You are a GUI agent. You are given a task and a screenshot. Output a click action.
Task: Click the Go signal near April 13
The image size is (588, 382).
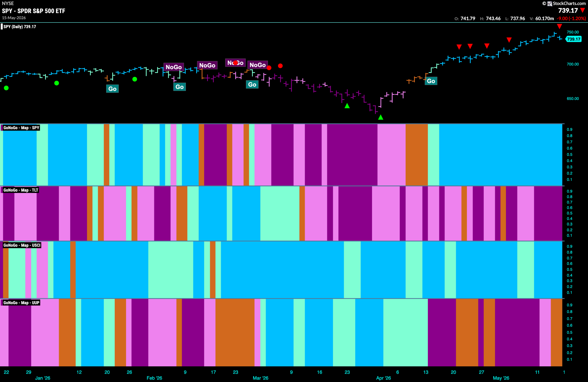431,81
